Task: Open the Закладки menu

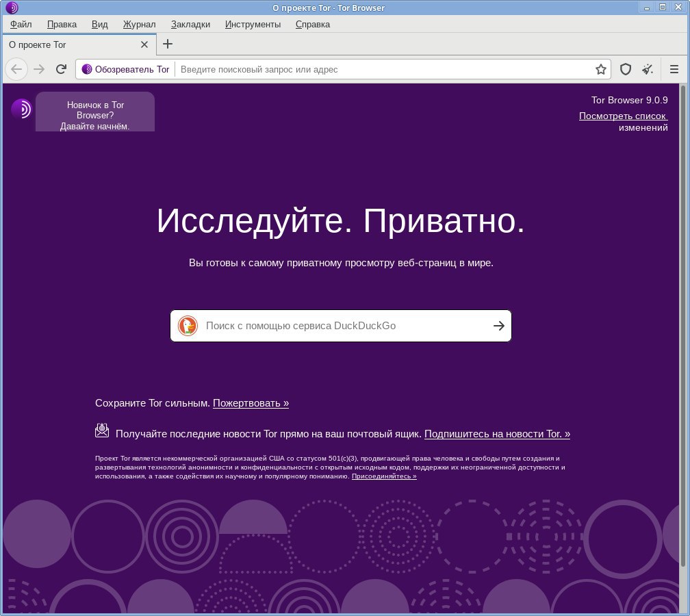Action: click(190, 24)
